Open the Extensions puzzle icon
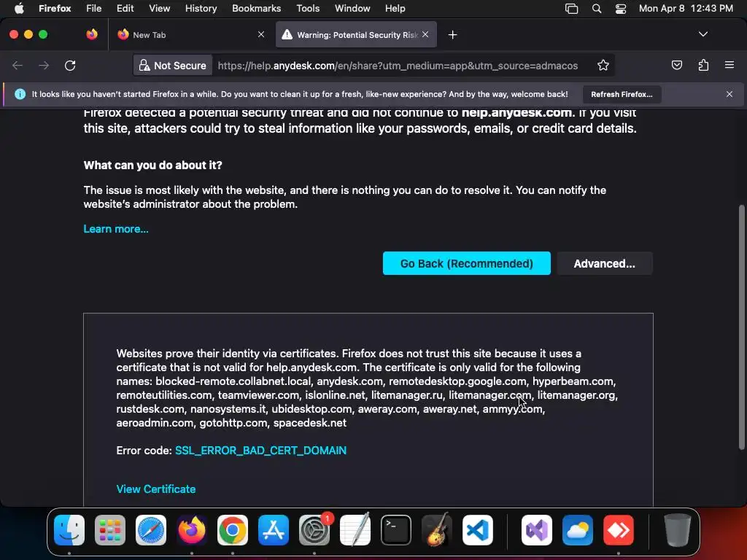 703,65
